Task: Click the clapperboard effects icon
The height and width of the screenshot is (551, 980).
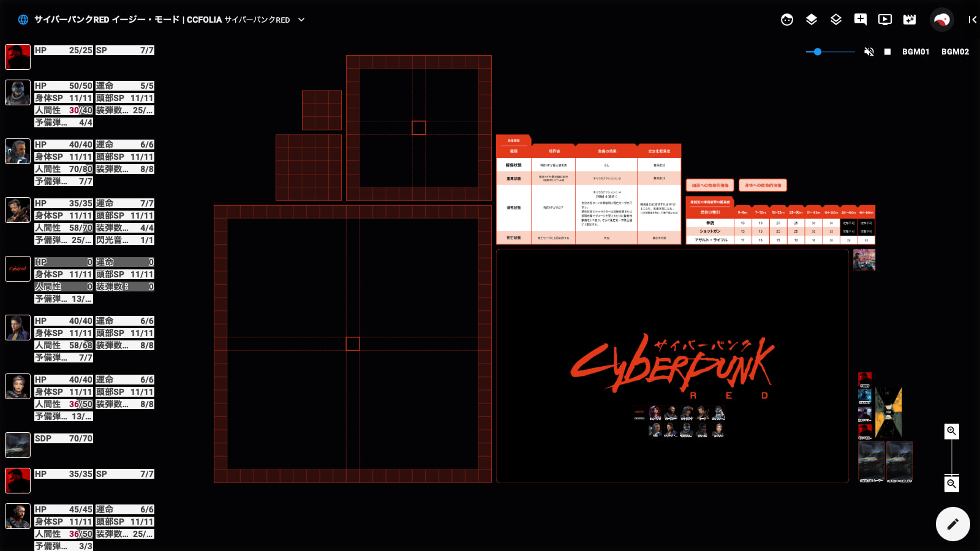Action: point(910,20)
